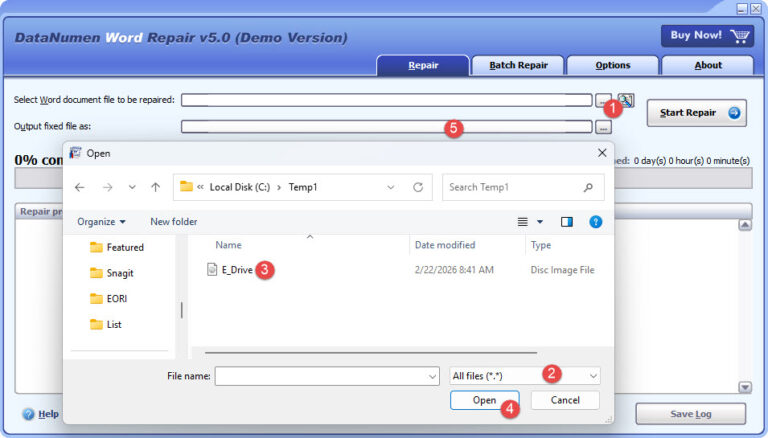Select the Snagit folder

112,273
